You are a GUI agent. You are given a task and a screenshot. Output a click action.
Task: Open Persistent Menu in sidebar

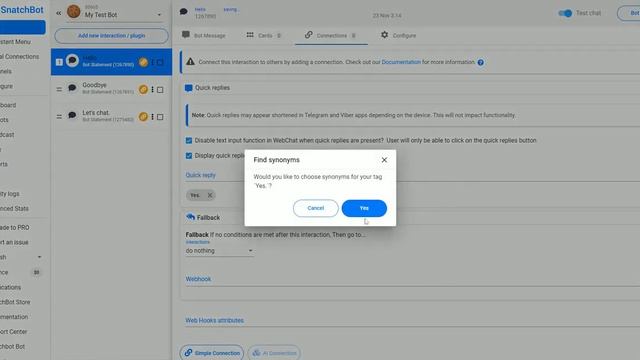[x=16, y=42]
